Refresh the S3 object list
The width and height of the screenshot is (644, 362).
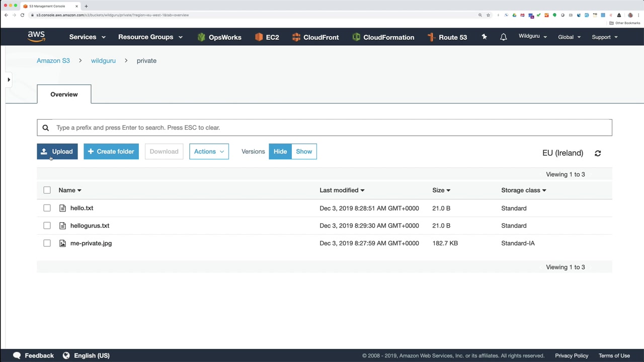598,153
